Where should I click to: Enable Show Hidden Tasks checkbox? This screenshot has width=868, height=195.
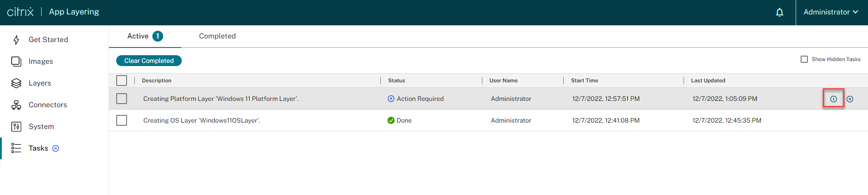(804, 59)
